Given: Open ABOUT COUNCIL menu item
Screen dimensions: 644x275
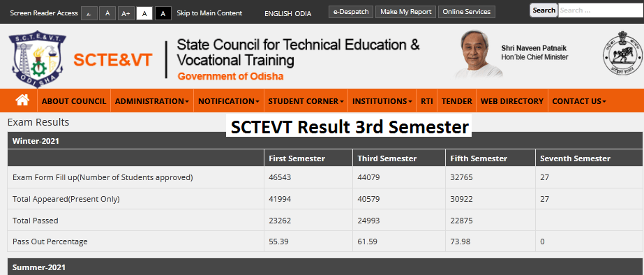Looking at the screenshot, I should [x=74, y=101].
